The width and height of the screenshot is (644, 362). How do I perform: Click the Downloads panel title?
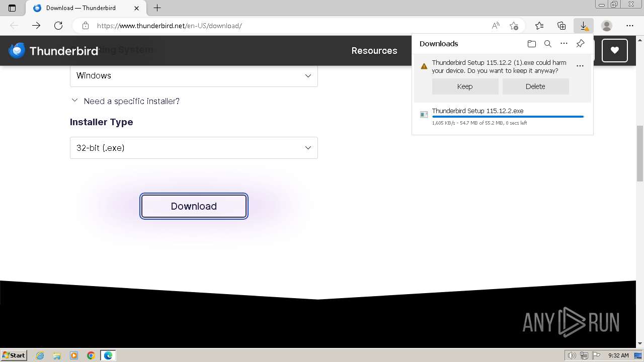click(x=439, y=44)
